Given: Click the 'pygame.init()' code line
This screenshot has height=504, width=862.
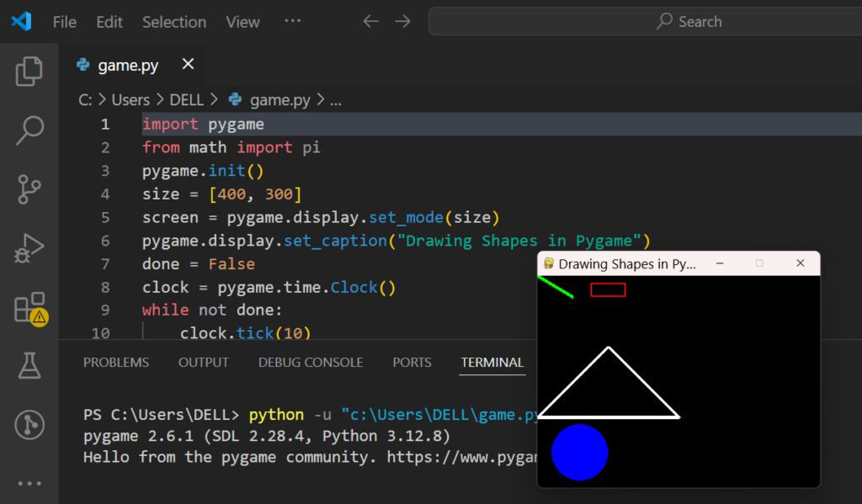Looking at the screenshot, I should [x=203, y=171].
